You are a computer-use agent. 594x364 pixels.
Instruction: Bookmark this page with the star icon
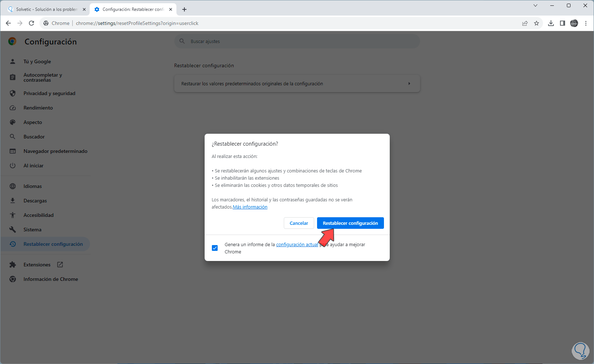point(537,23)
